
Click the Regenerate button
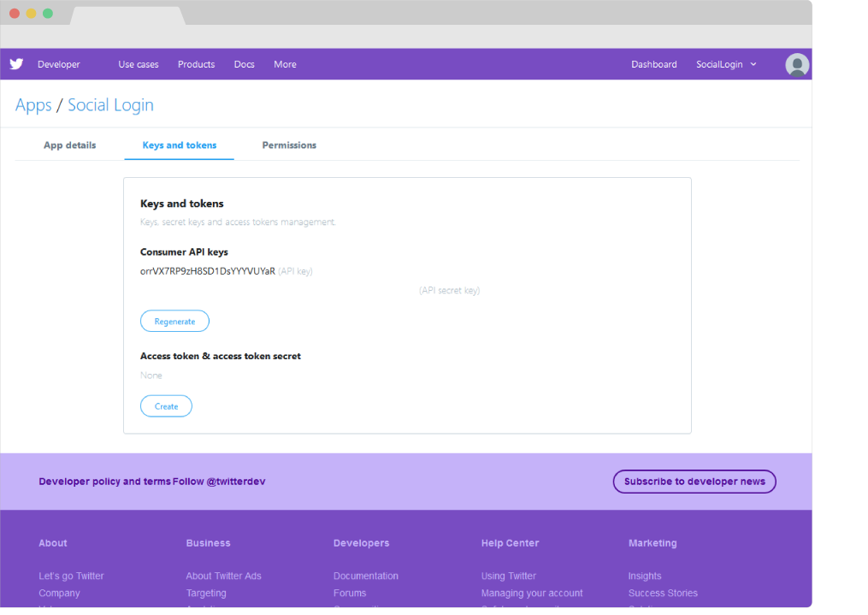174,322
